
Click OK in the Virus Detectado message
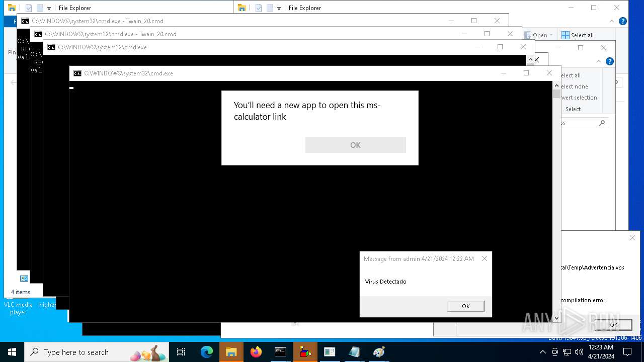(x=465, y=306)
